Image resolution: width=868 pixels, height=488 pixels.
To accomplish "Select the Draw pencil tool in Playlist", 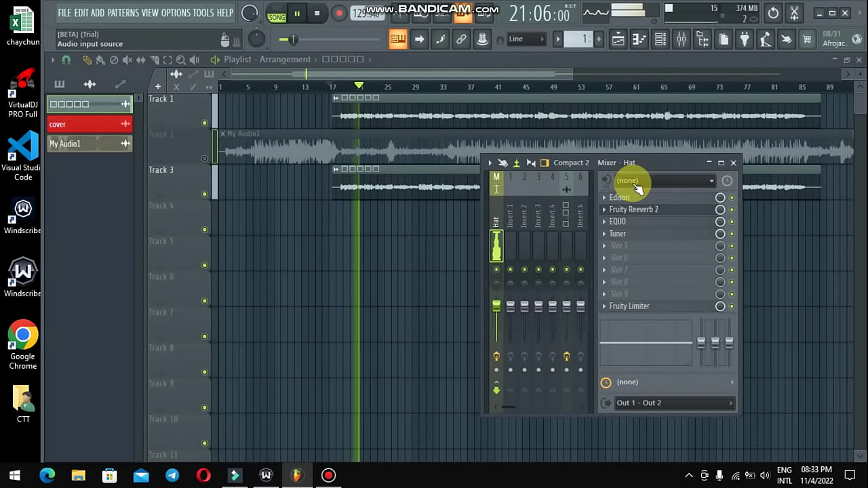I will pyautogui.click(x=87, y=60).
